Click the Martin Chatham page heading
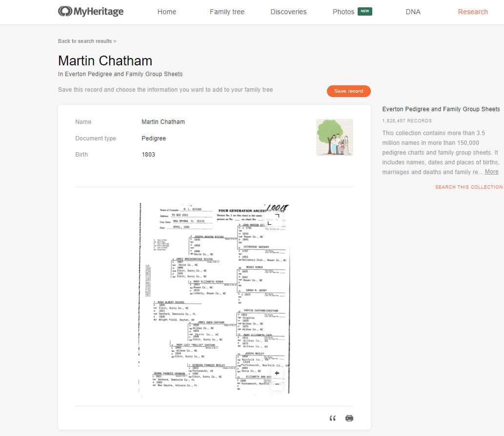This screenshot has height=436, width=504. point(105,61)
